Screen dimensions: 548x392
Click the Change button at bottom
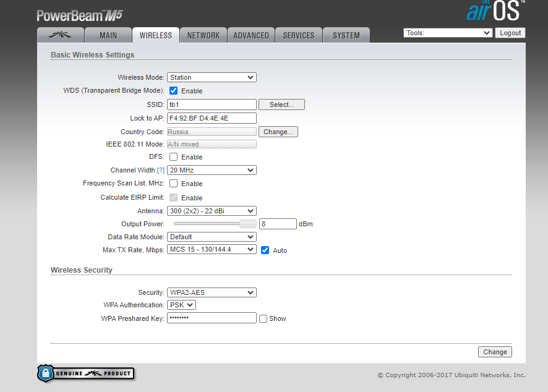click(x=495, y=352)
